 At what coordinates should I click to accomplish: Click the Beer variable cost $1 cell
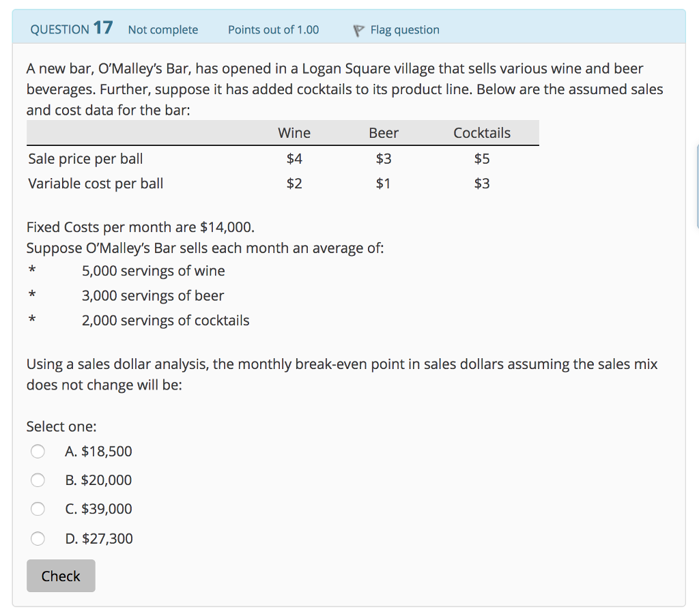384,184
